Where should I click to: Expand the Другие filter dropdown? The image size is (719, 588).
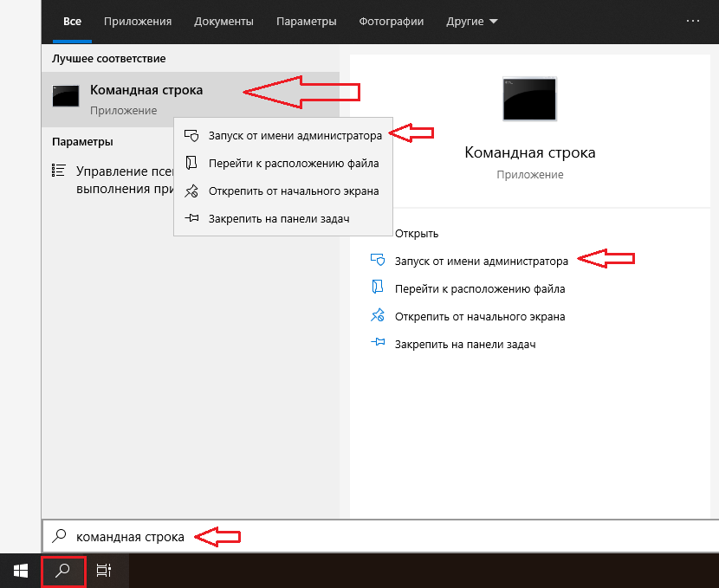(x=471, y=21)
